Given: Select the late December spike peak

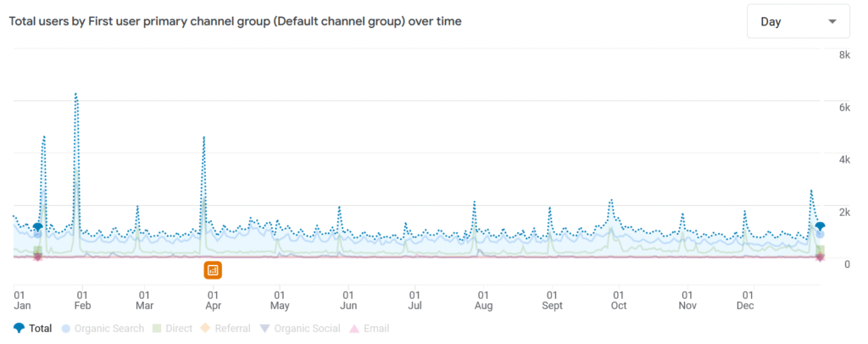Looking at the screenshot, I should 811,191.
